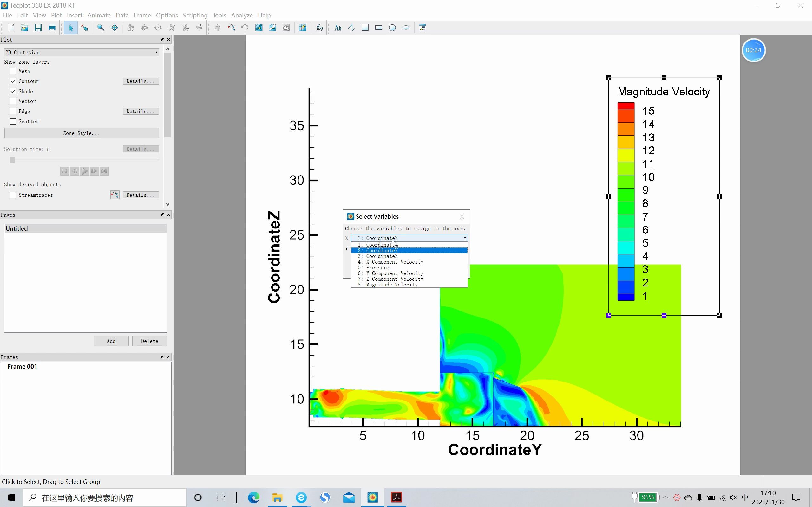
Task: Drag the Solution time slider
Action: point(12,159)
